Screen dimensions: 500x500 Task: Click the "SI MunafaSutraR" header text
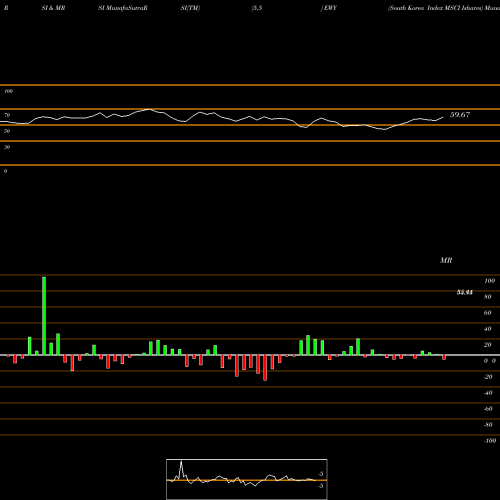click(123, 8)
